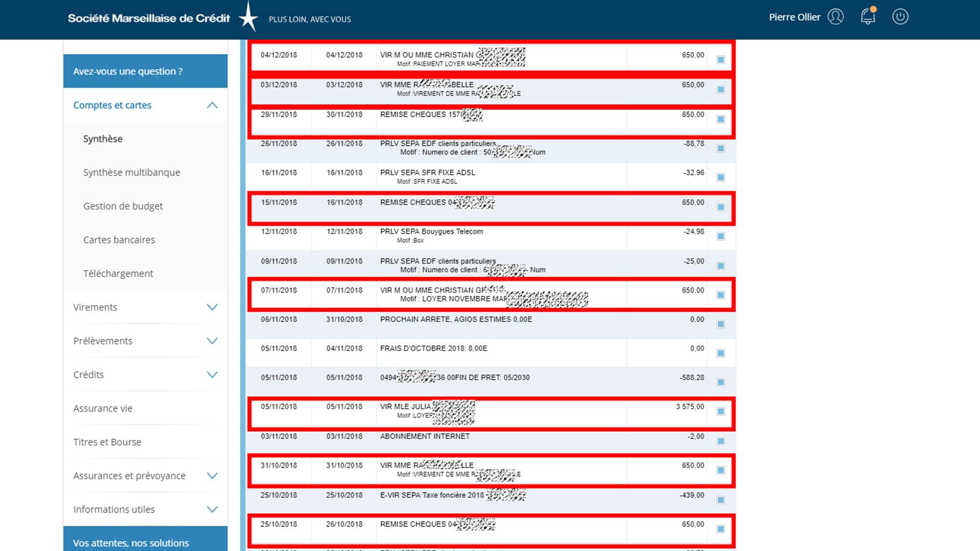Viewport: 980px width, 551px height.
Task: Open Synthèse multibanque menu item
Action: 132,172
